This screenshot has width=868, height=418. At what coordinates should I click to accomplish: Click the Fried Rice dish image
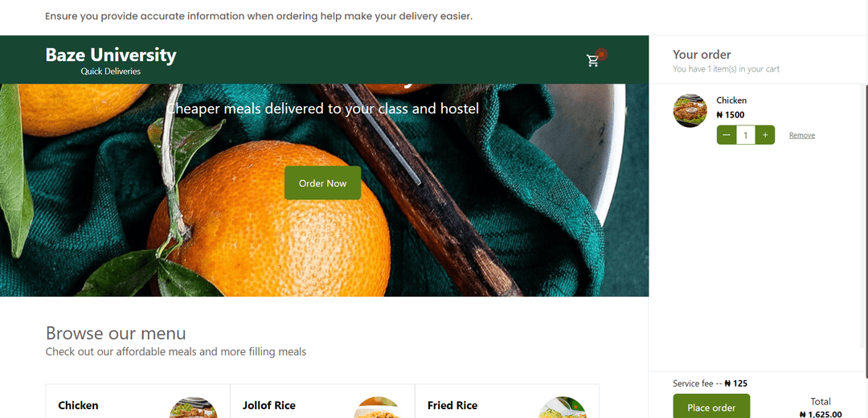(563, 408)
